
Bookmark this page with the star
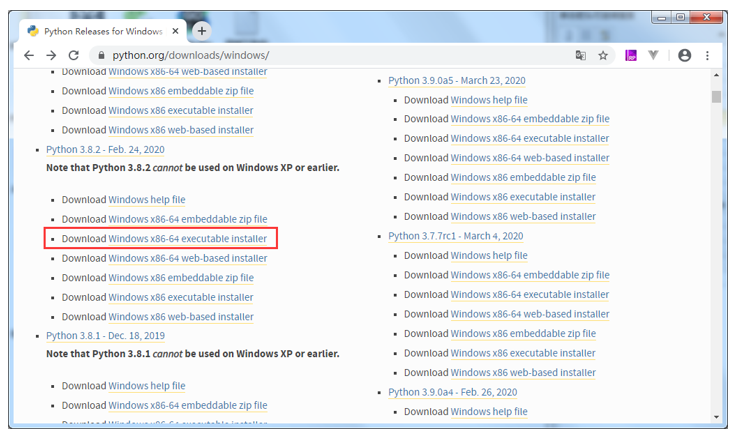pyautogui.click(x=603, y=55)
